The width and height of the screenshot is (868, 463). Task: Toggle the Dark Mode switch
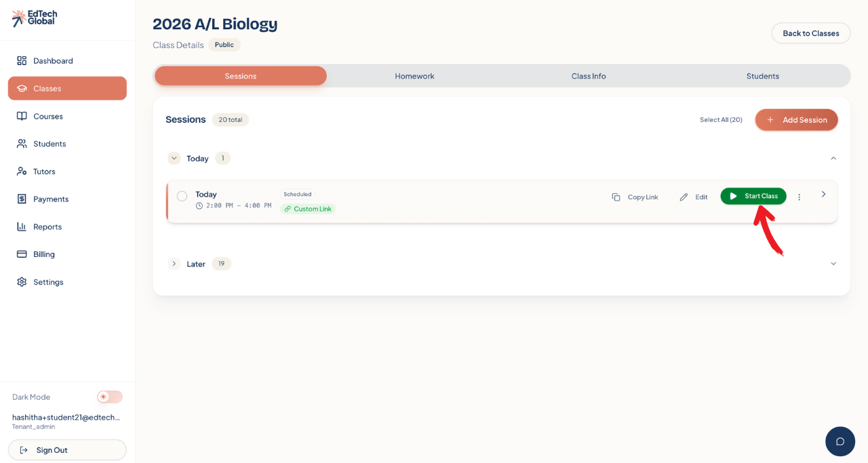109,397
